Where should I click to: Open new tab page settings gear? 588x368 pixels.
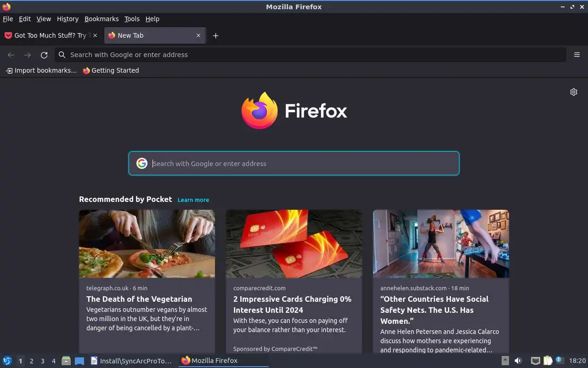coord(574,92)
